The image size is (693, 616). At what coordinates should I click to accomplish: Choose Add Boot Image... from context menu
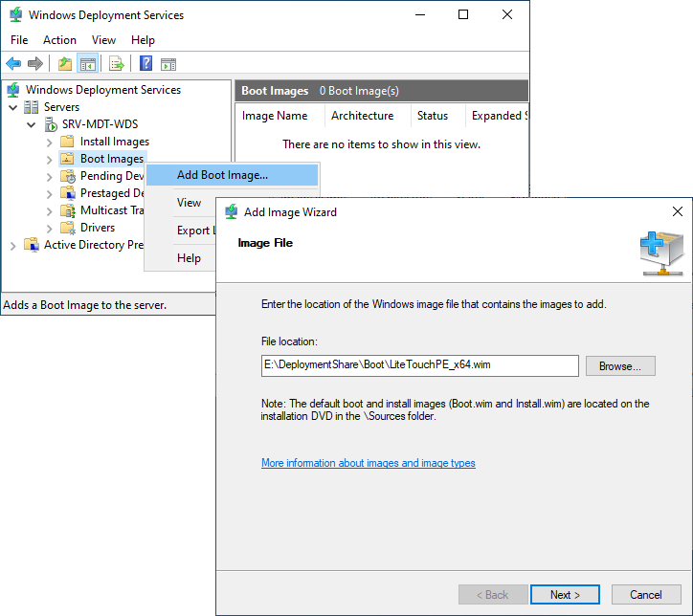232,175
